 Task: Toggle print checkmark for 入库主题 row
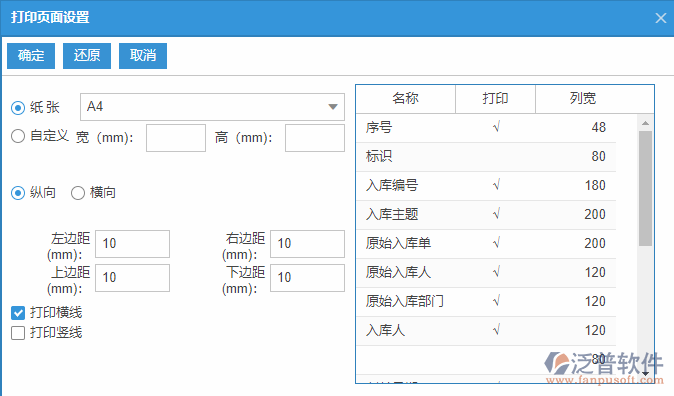(496, 215)
